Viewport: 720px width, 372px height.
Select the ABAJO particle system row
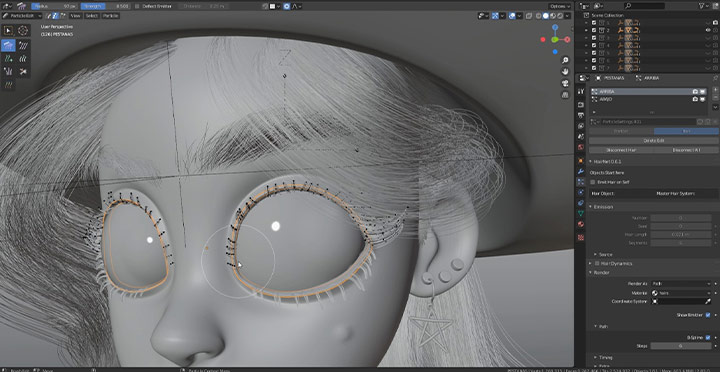pyautogui.click(x=649, y=99)
